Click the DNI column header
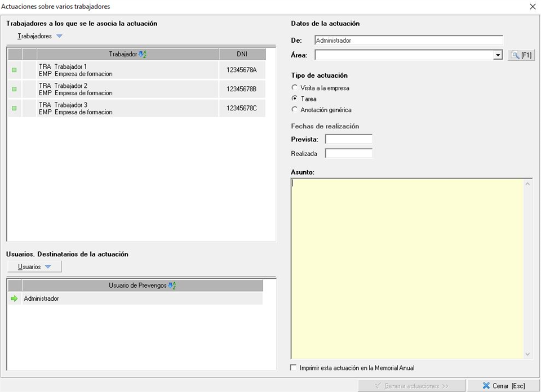Viewport: 541px width, 392px height. point(242,54)
